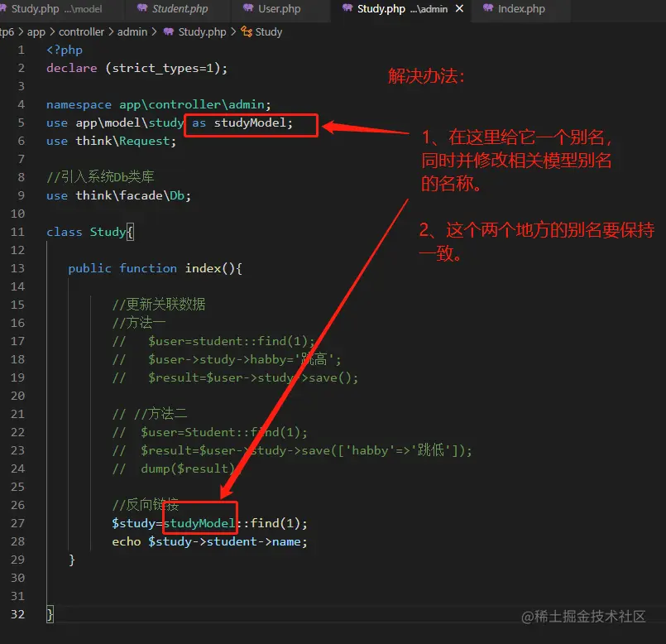Click '$user->study->habby' on line 18

(218, 359)
